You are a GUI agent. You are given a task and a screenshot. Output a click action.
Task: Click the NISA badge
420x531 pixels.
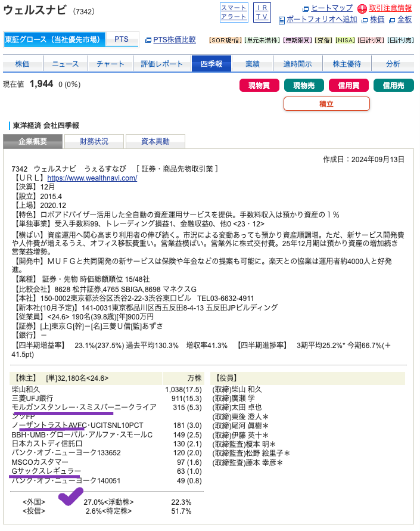(345, 41)
